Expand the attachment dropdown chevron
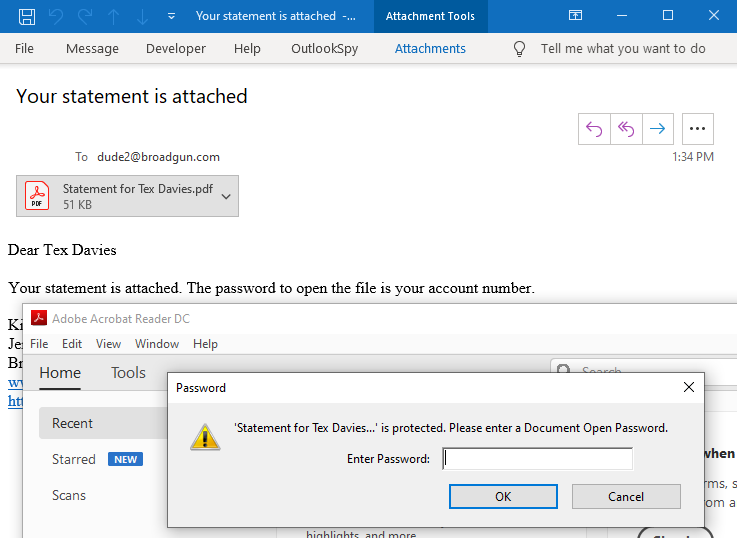 pyautogui.click(x=226, y=196)
